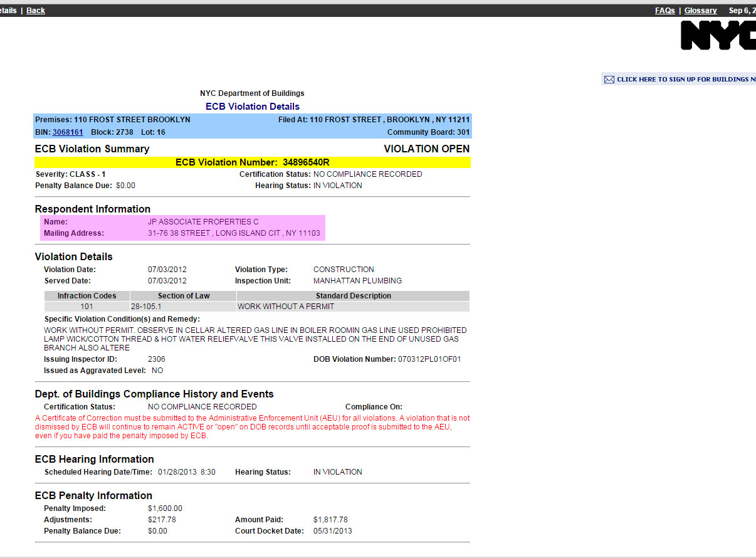Click the yellow ECB Violation Number banner
Viewport: 756px width, 558px height.
252,162
